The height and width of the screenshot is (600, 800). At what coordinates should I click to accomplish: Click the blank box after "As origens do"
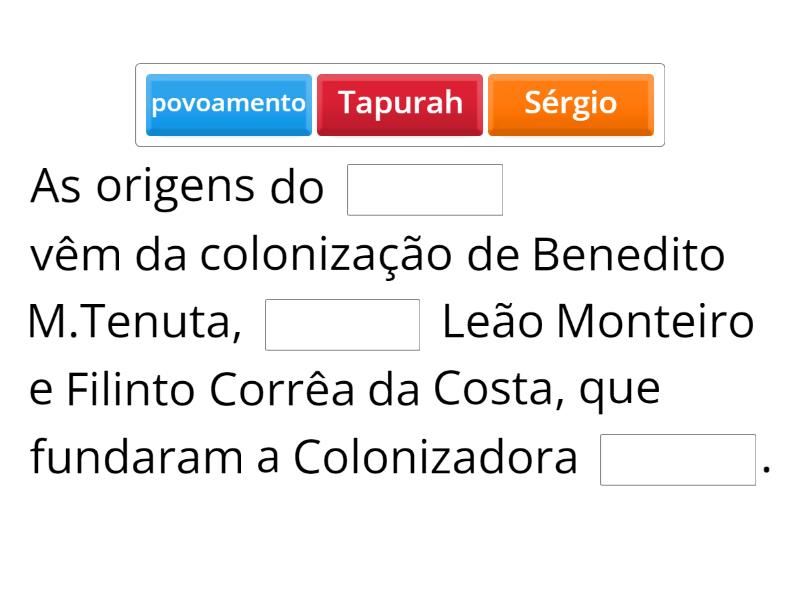(424, 190)
